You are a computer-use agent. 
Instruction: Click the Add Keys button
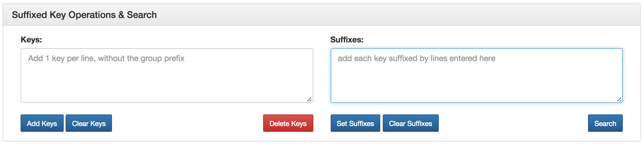pyautogui.click(x=42, y=123)
